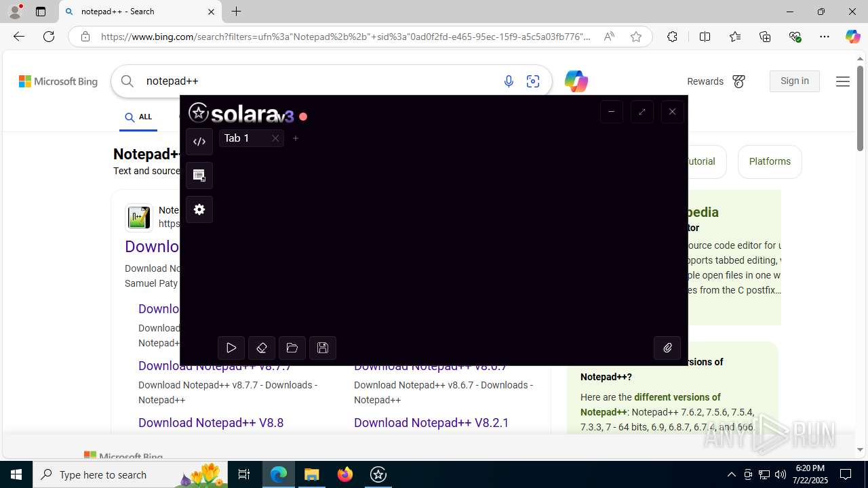Clear editor with the eraser icon
Viewport: 868px width, 488px height.
pos(262,348)
